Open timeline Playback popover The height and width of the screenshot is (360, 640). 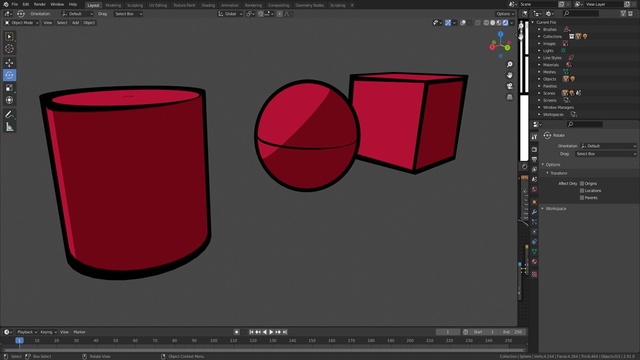27,332
